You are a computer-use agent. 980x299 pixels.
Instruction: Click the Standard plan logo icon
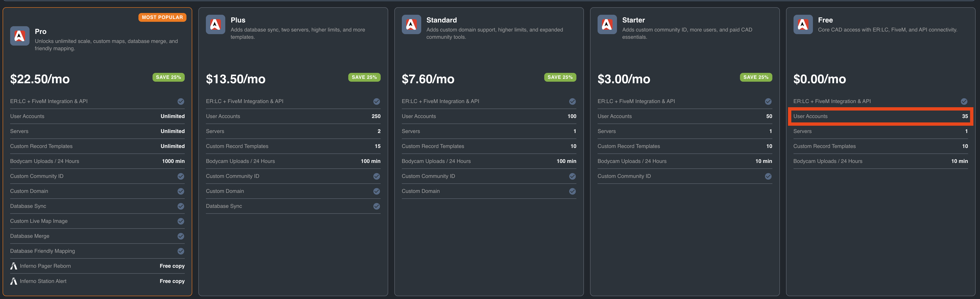pos(411,24)
